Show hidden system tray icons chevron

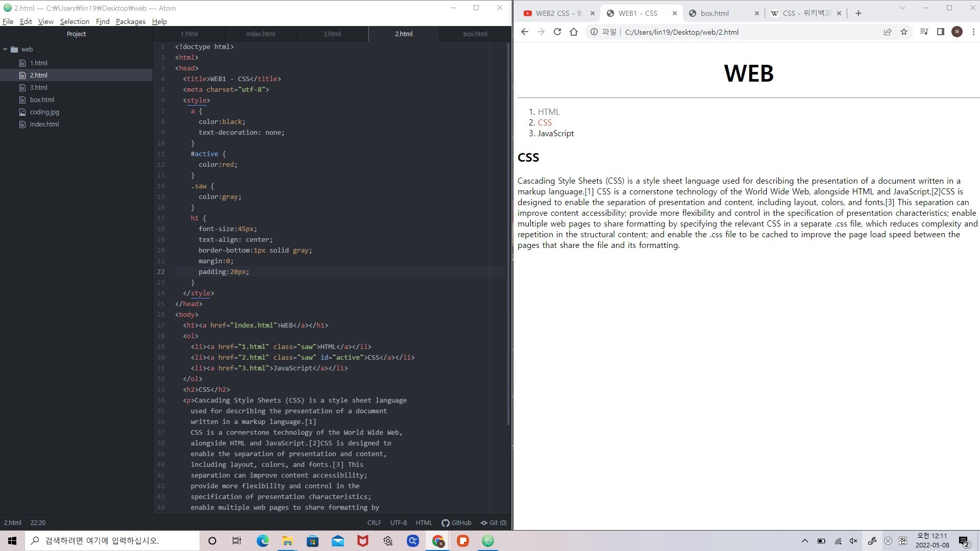[x=805, y=541]
